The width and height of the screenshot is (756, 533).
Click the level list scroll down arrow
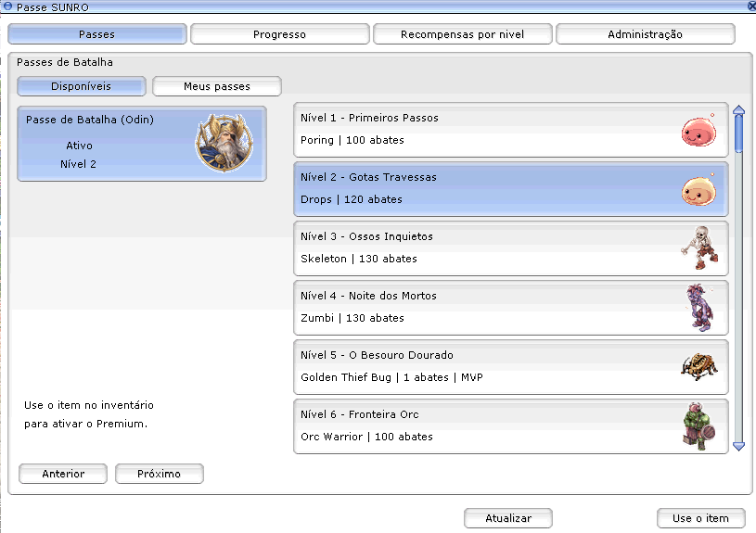click(x=738, y=446)
